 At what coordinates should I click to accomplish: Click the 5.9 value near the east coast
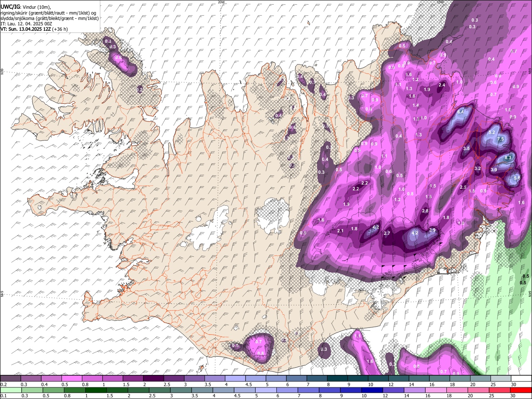click(517, 177)
